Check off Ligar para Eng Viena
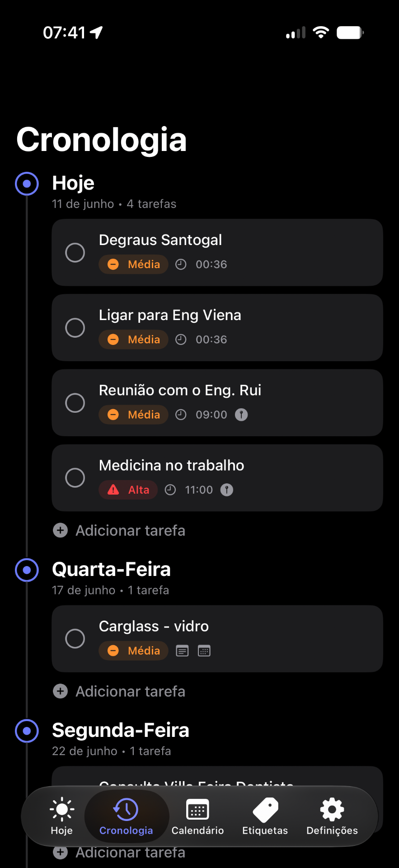 coord(75,327)
